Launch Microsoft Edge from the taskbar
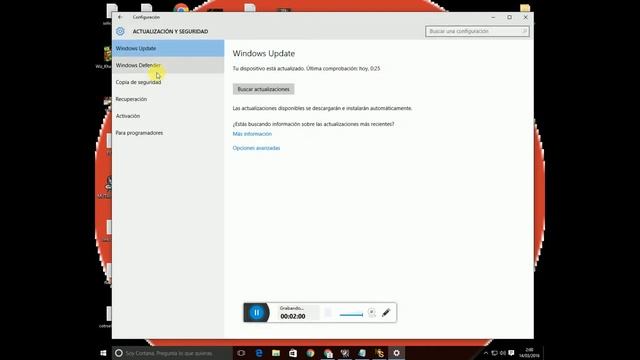This screenshot has width=640, height=360. pyautogui.click(x=259, y=353)
